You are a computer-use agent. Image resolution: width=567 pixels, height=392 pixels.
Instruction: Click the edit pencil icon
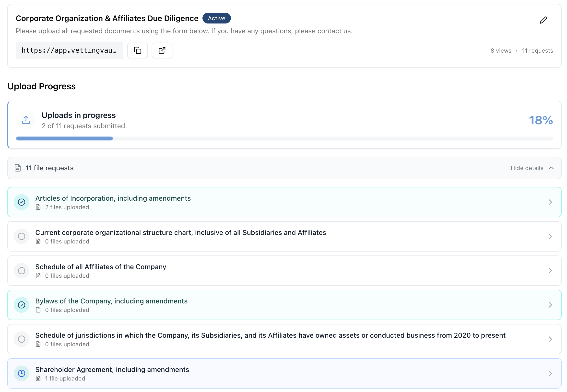click(x=543, y=20)
